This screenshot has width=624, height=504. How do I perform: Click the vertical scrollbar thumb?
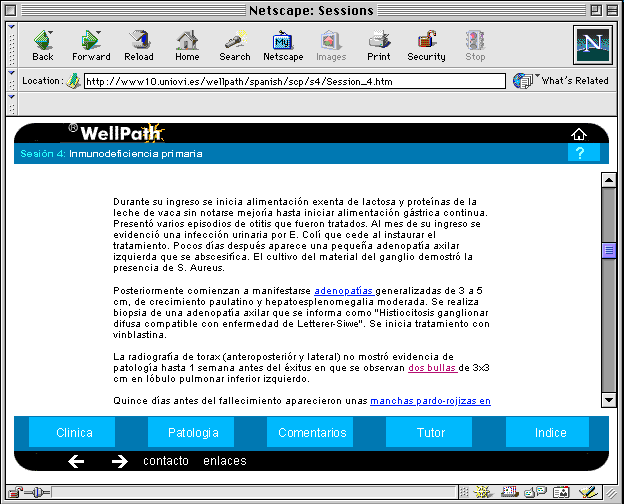pyautogui.click(x=608, y=251)
